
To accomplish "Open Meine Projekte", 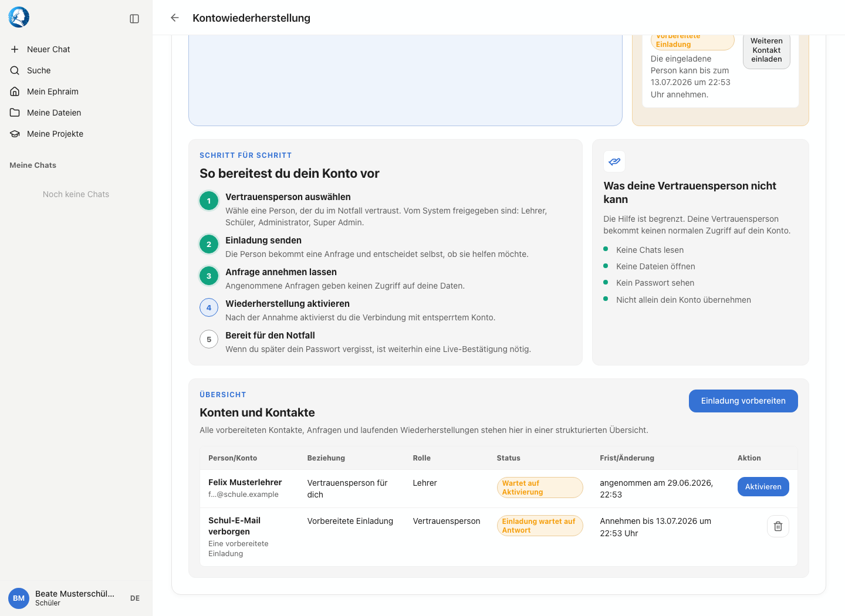I will pos(76,134).
